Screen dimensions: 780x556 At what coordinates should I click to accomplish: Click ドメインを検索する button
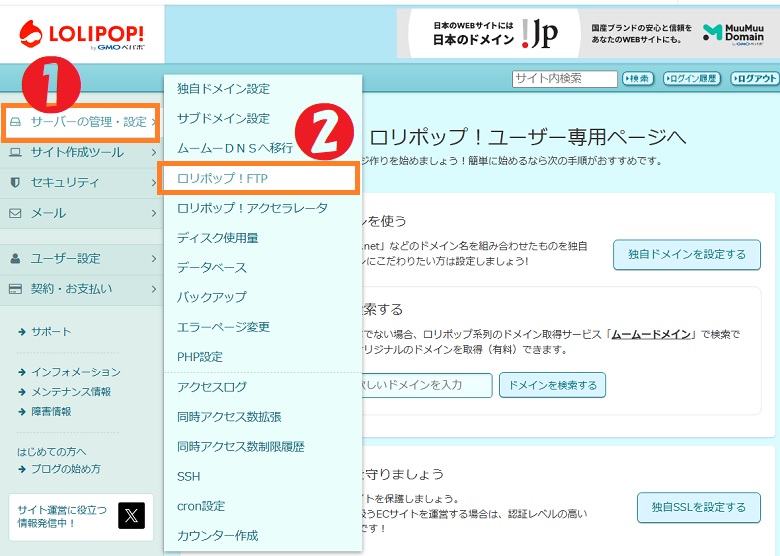pos(552,385)
